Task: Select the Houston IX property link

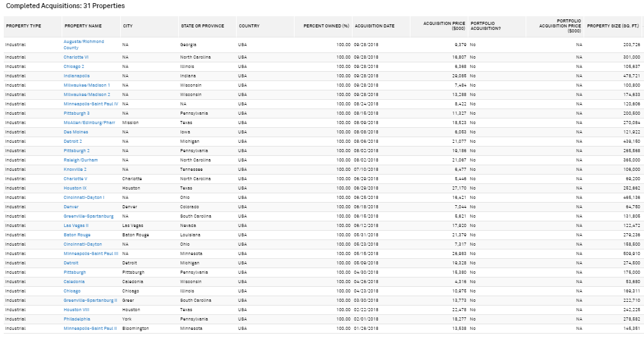Action: pyautogui.click(x=75, y=188)
